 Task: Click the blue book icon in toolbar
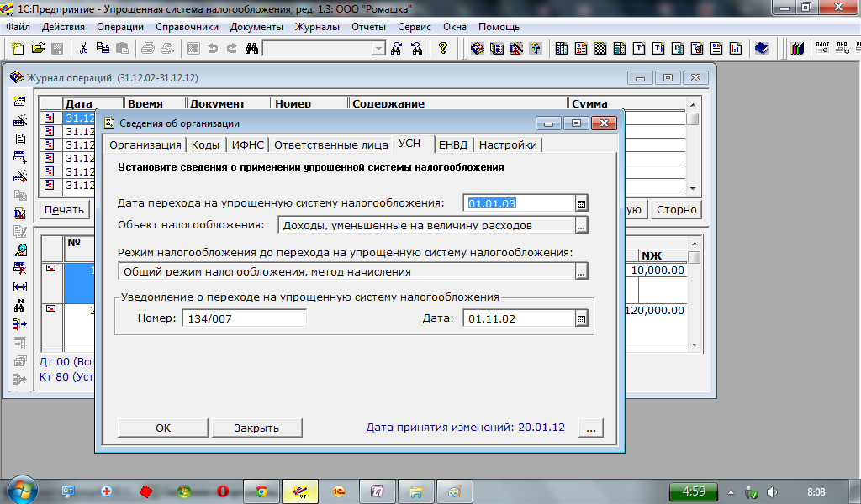[761, 49]
